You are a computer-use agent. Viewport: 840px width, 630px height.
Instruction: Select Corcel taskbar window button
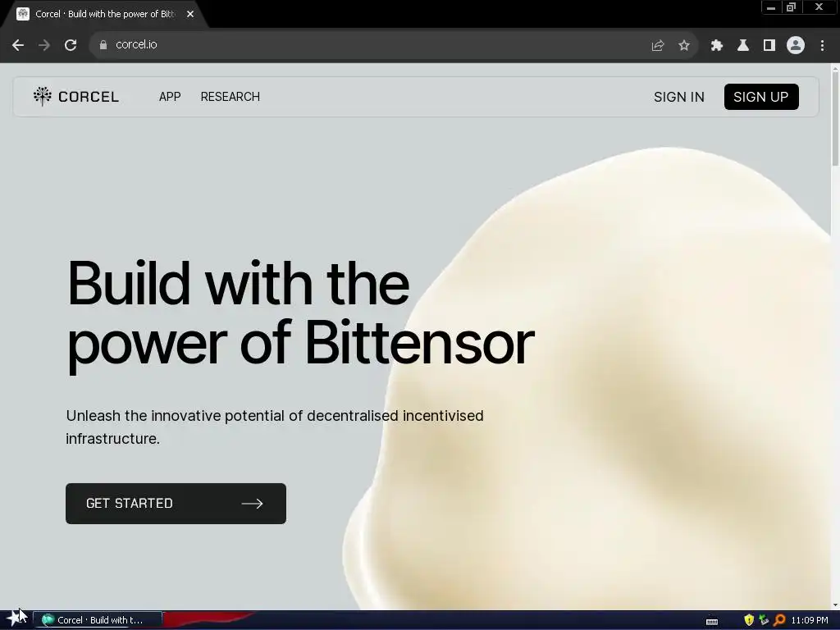(98, 620)
